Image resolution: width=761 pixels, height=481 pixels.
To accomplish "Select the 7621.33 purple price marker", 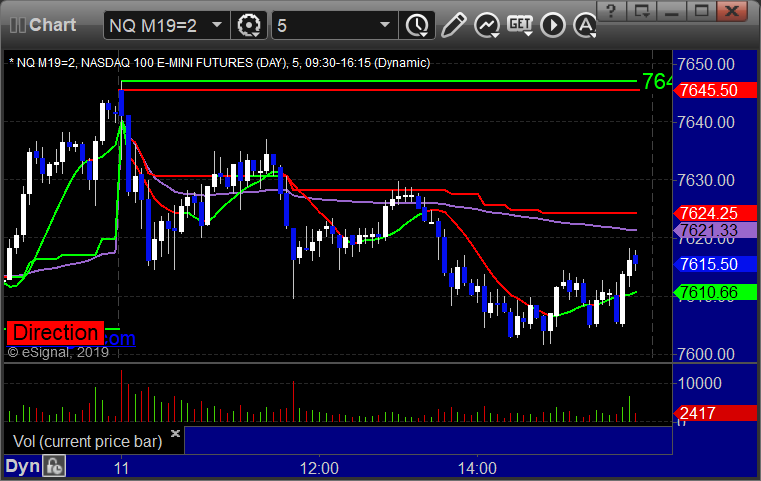I will (715, 230).
